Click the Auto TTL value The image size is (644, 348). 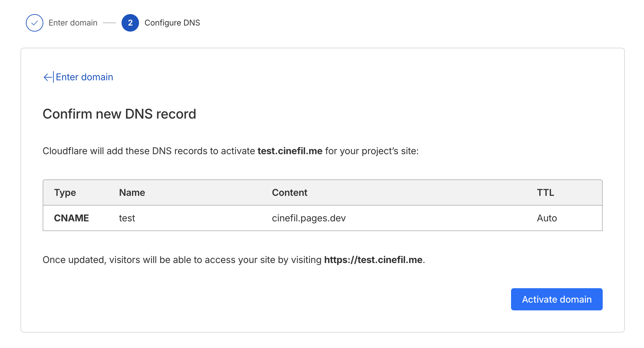[x=547, y=218]
